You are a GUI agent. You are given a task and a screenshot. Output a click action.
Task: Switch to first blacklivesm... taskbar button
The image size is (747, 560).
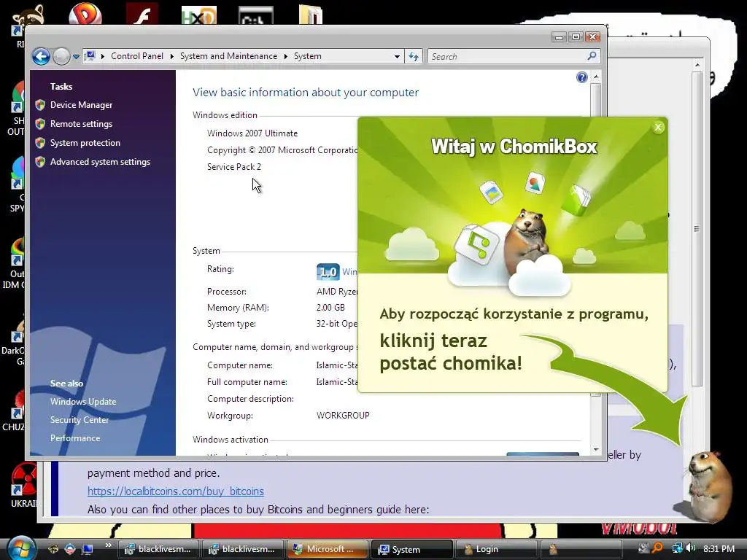pos(158,549)
